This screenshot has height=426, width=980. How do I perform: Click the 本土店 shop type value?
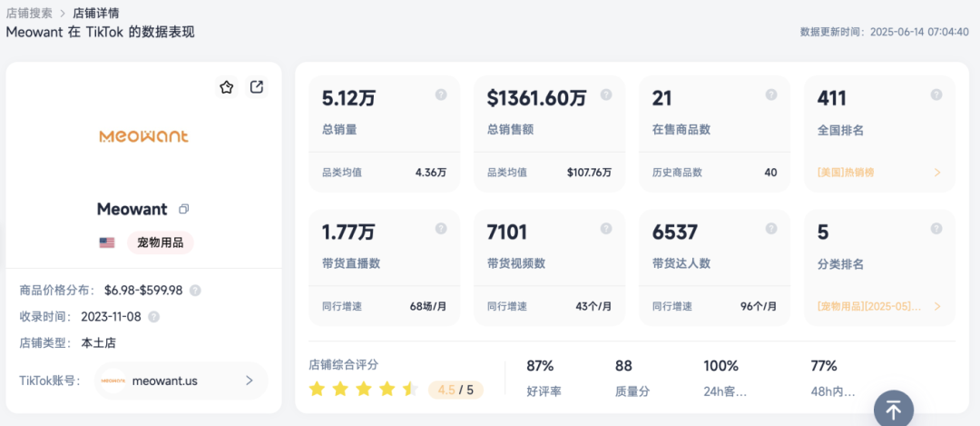[99, 342]
